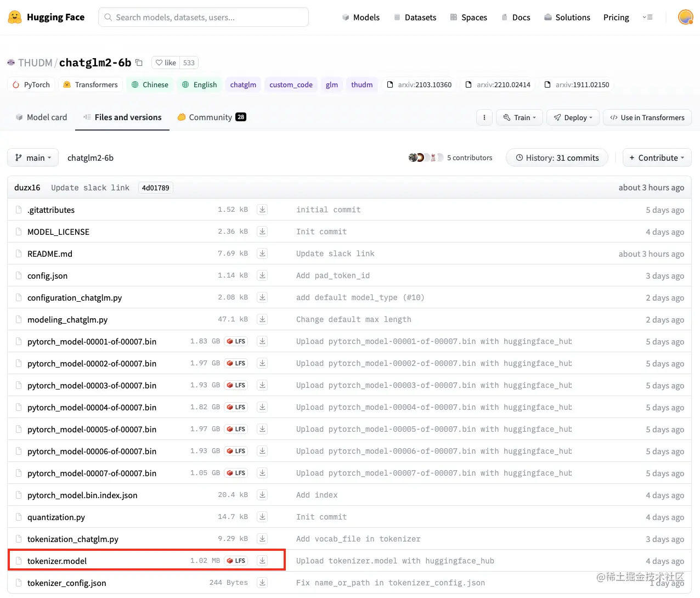Select Files and versions tab
Screen dimensions: 700x598
click(x=122, y=117)
